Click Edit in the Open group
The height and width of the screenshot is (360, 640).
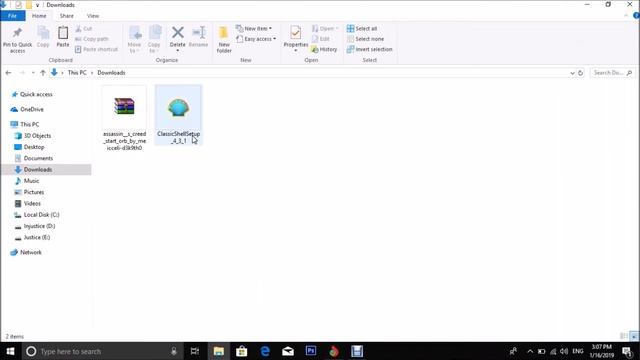point(321,39)
